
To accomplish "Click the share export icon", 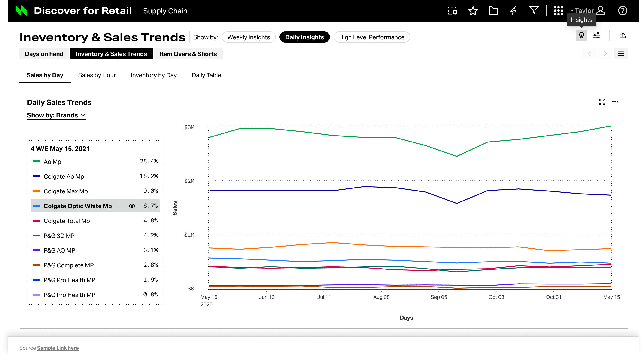I will point(623,35).
